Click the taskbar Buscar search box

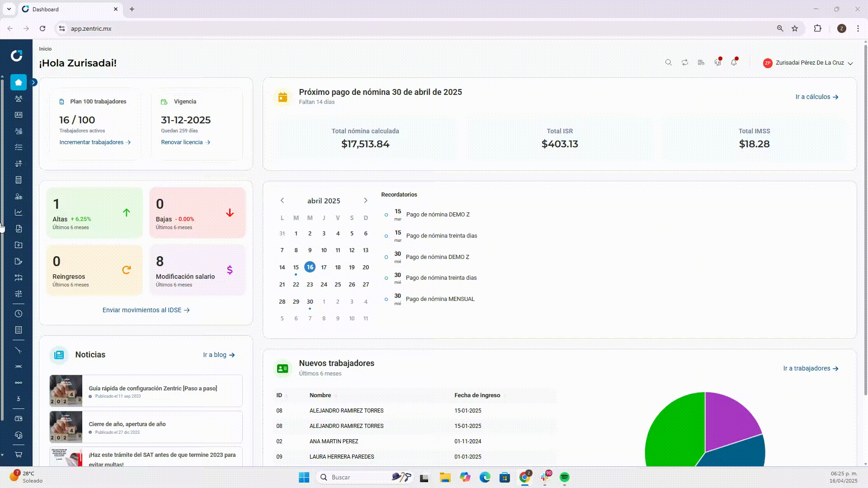click(363, 477)
